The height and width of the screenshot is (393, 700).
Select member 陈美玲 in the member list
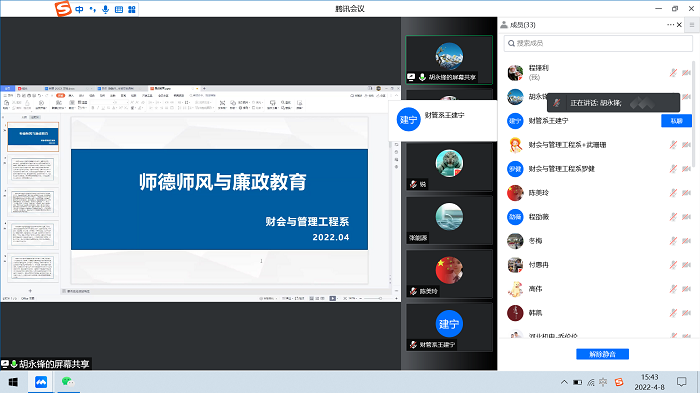click(x=598, y=193)
